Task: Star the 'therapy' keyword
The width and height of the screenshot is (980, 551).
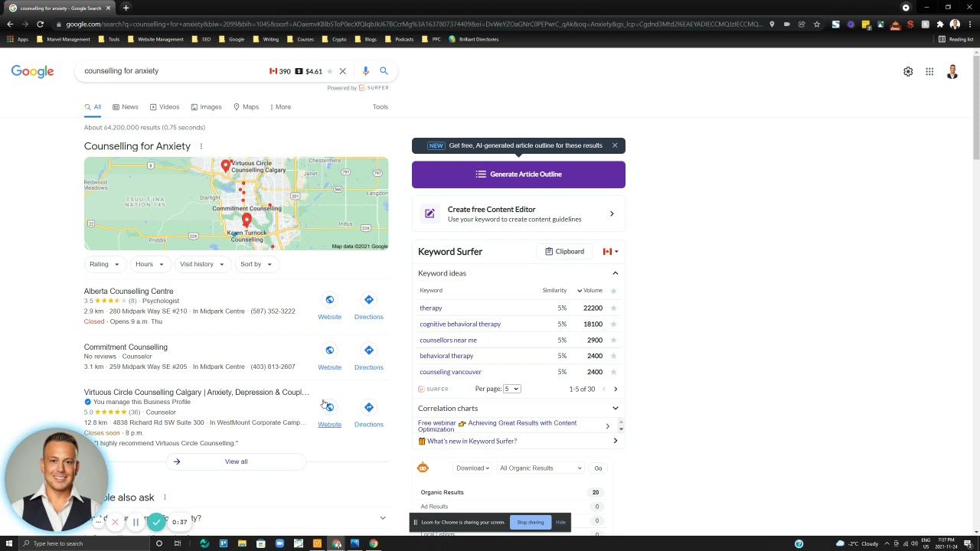Action: (x=613, y=308)
